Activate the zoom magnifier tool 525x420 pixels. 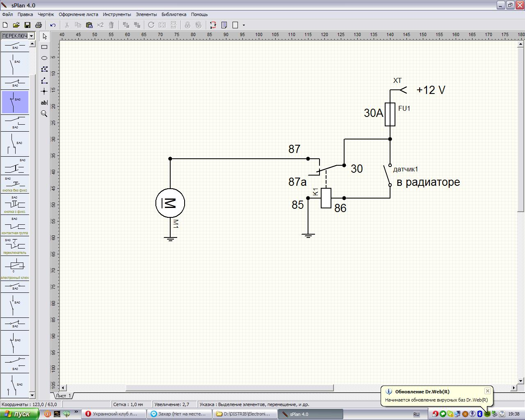tap(44, 114)
